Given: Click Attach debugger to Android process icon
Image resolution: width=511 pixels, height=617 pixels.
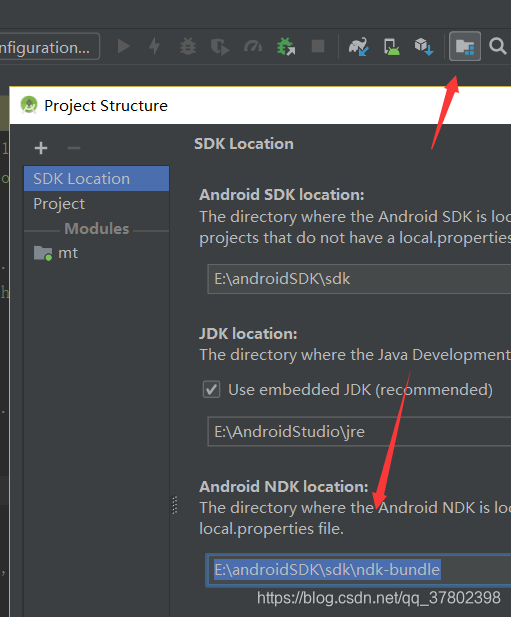Looking at the screenshot, I should [286, 46].
